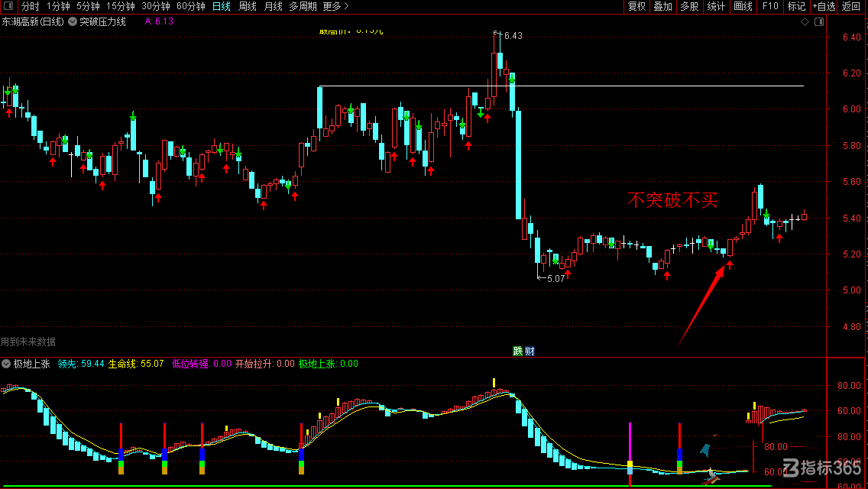Click the panel layout icon at top-left

pos(8,6)
